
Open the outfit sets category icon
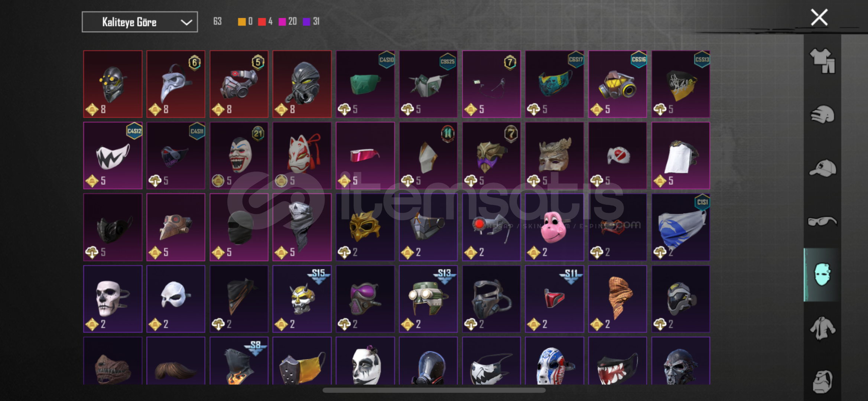coord(822,61)
